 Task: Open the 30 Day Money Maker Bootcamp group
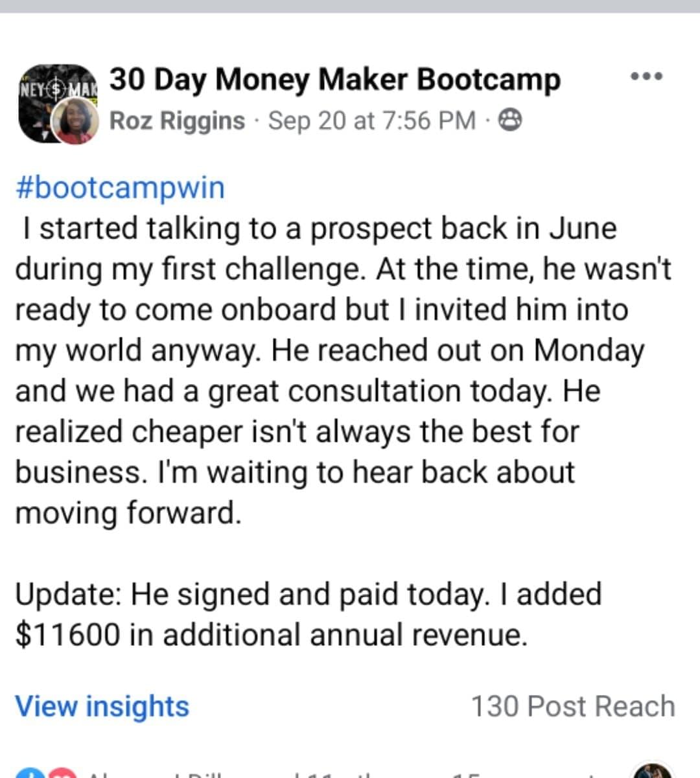point(334,80)
